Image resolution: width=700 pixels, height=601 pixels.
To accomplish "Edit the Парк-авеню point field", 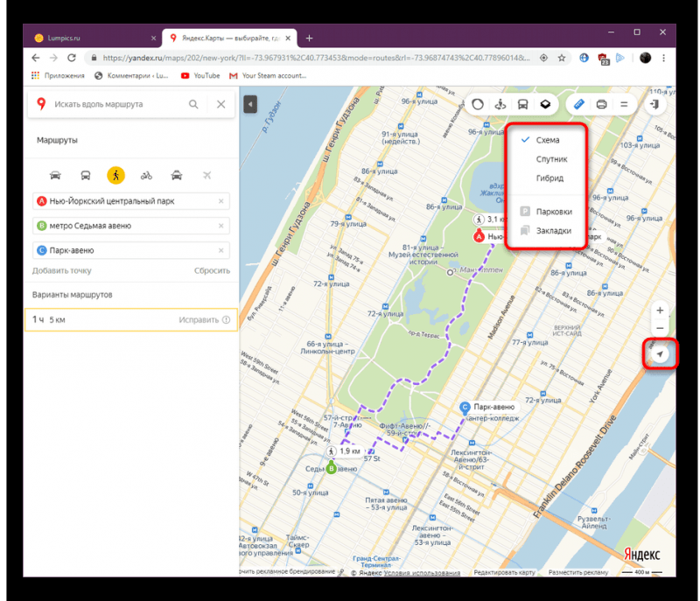I will coord(130,250).
